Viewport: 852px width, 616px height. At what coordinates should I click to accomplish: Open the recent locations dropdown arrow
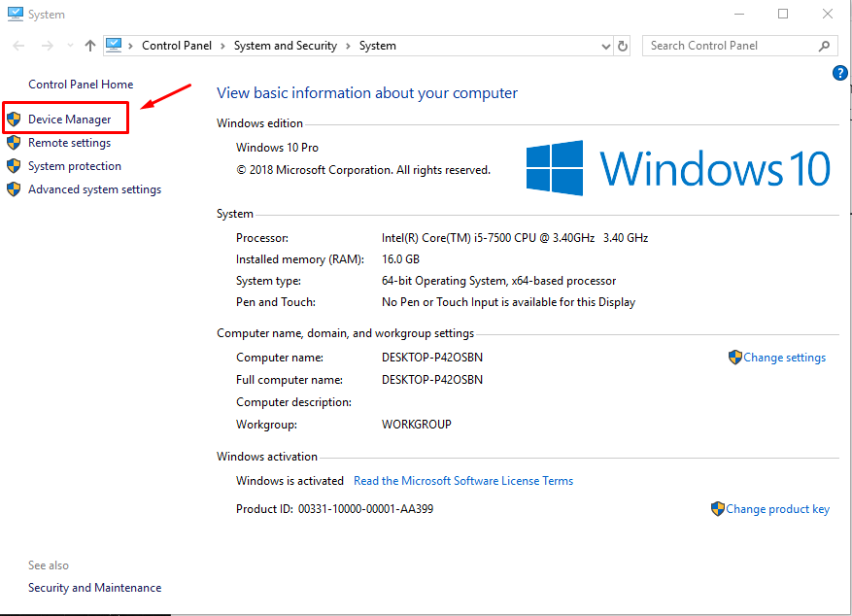tap(70, 46)
